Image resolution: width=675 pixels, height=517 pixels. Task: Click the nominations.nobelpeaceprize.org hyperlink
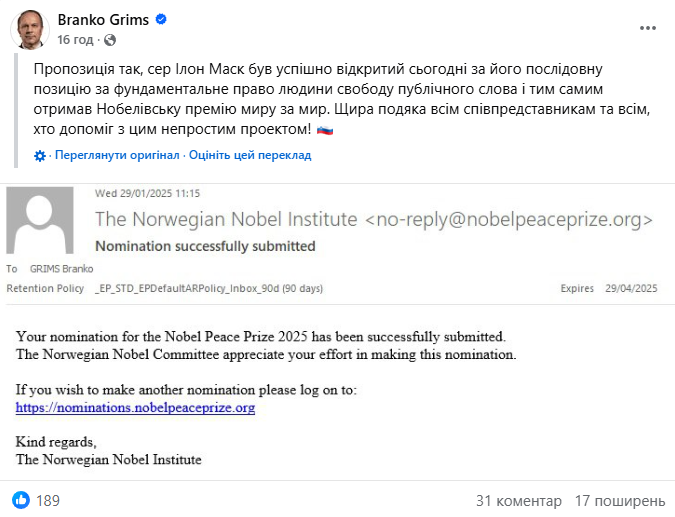[136, 407]
